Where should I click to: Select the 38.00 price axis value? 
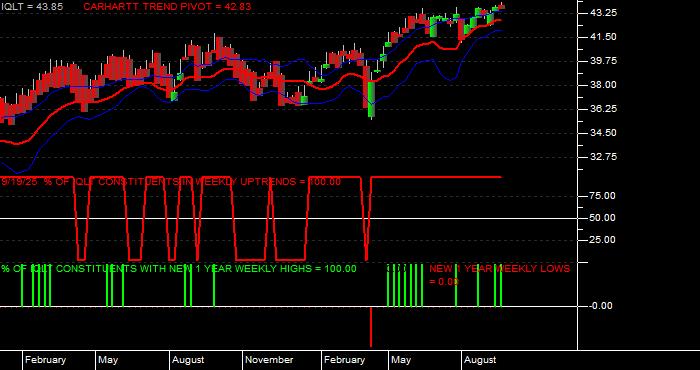point(603,85)
